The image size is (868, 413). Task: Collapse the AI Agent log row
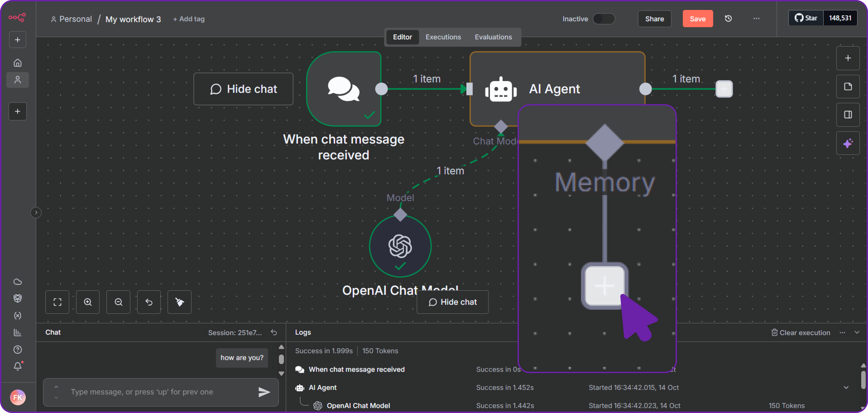[846, 387]
